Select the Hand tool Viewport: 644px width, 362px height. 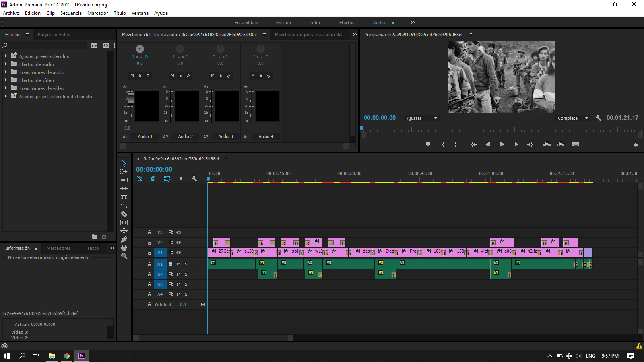click(x=124, y=248)
